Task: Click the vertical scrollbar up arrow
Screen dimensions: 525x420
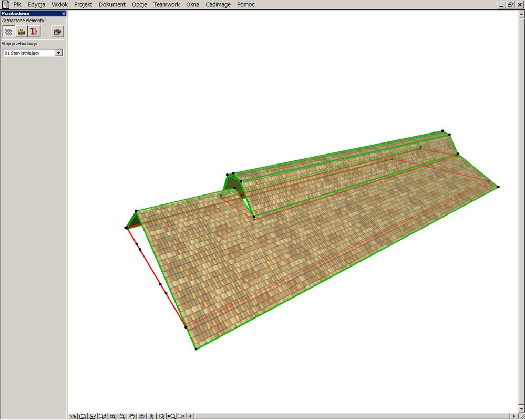Action: tap(522, 15)
